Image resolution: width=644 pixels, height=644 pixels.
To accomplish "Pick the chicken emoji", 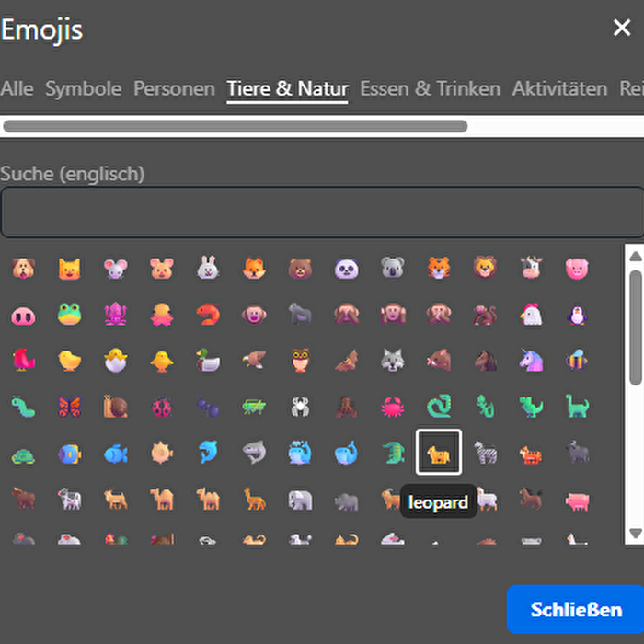I will tap(531, 315).
